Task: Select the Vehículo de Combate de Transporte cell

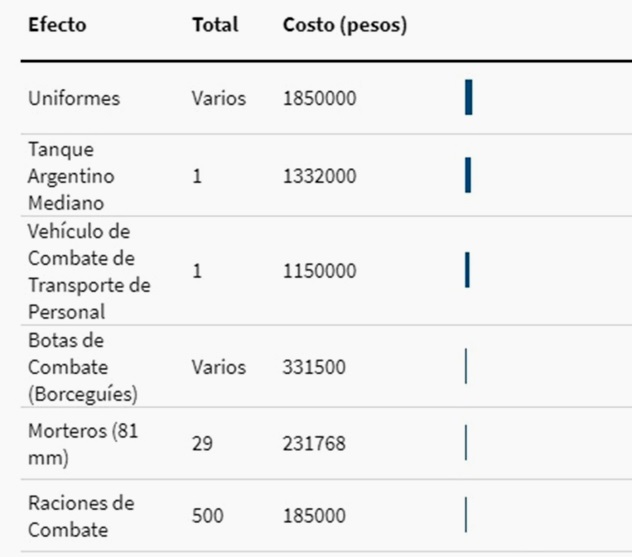Action: tap(89, 271)
